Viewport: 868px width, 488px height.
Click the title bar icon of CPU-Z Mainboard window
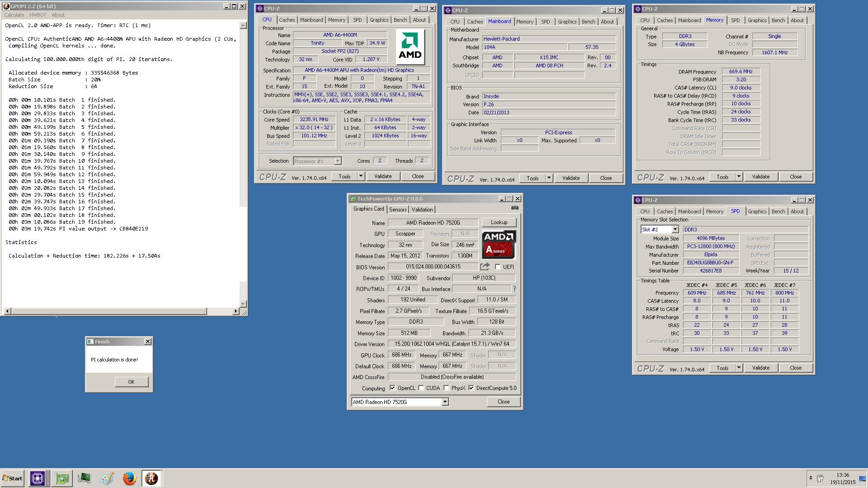click(x=448, y=10)
